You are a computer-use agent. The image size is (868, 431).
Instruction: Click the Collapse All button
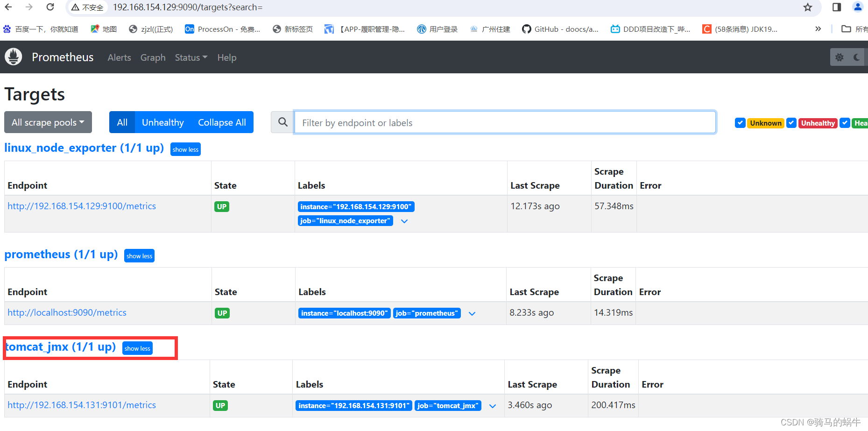point(222,122)
